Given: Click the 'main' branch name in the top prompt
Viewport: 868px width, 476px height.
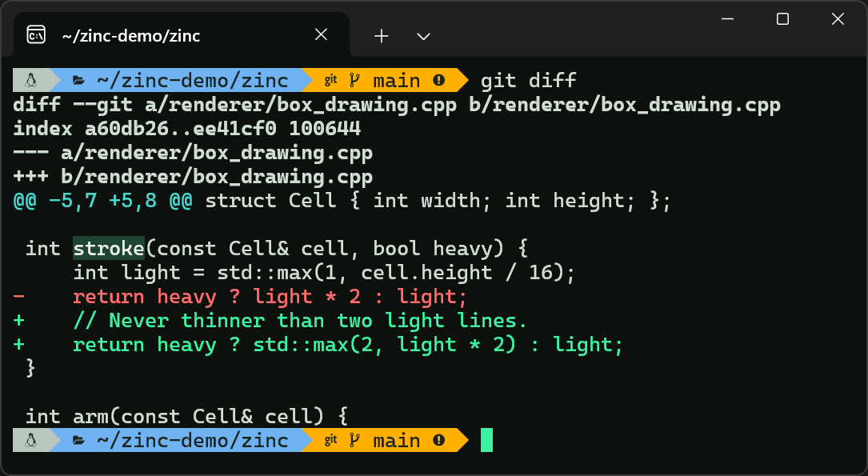Looking at the screenshot, I should 397,82.
